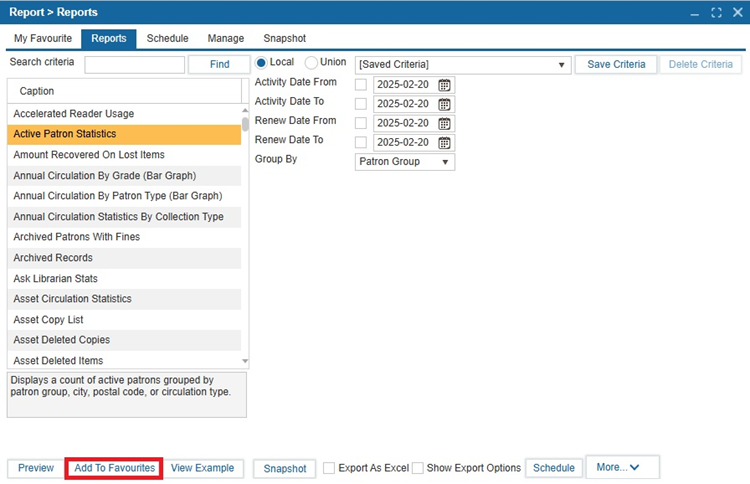Viewport: 750px width, 484px height.
Task: Select the Local radio button
Action: pyautogui.click(x=261, y=63)
